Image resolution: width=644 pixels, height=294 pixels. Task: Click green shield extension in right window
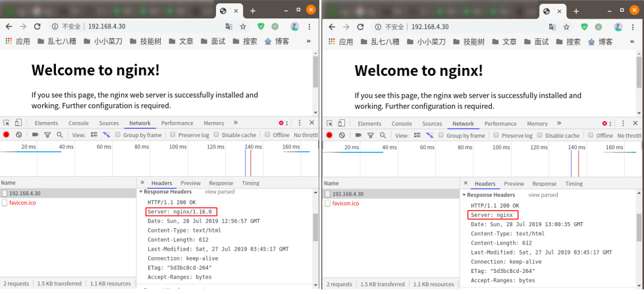tap(585, 27)
